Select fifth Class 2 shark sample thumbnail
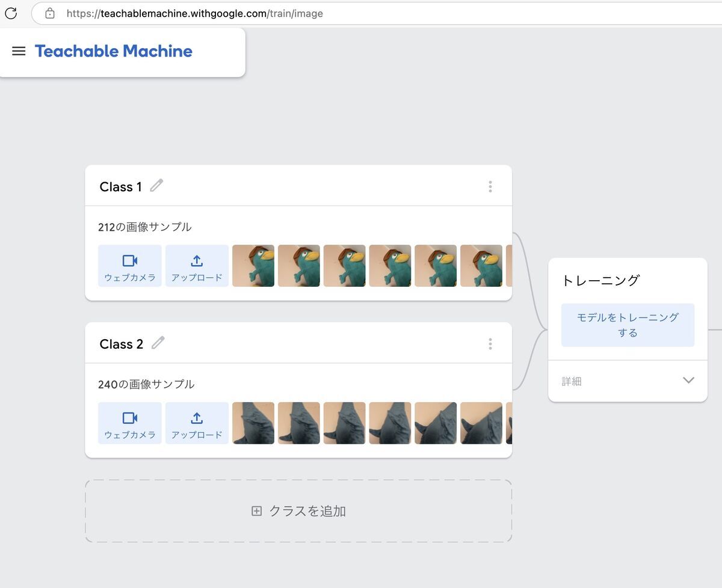 pyautogui.click(x=436, y=423)
